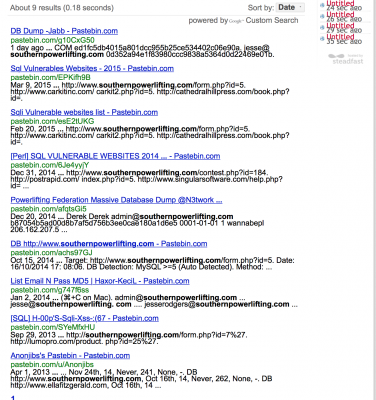Viewport: 376px width, 400px height.
Task: Click the green URL pastebin.com/u/Anonjibs
Action: tap(52, 365)
